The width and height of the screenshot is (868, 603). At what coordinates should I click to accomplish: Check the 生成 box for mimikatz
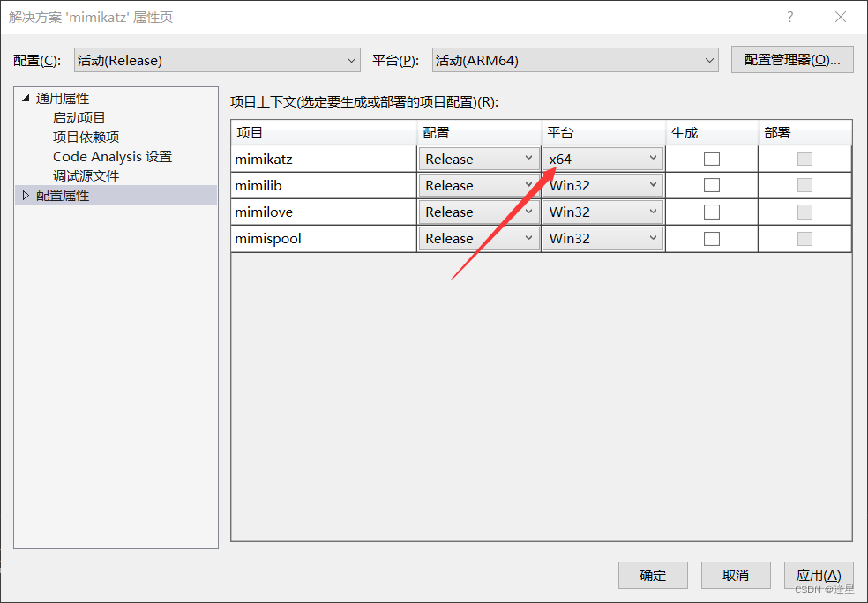pos(711,159)
